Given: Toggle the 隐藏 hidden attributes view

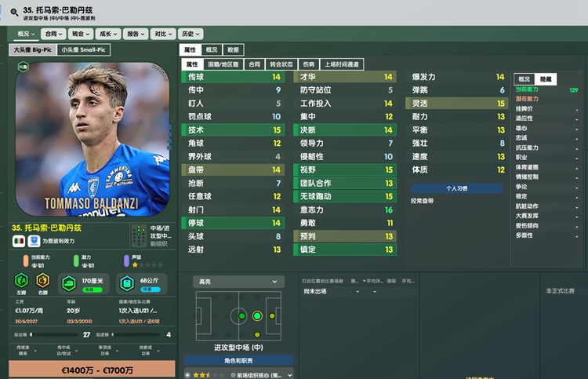Looking at the screenshot, I should pyautogui.click(x=545, y=78).
